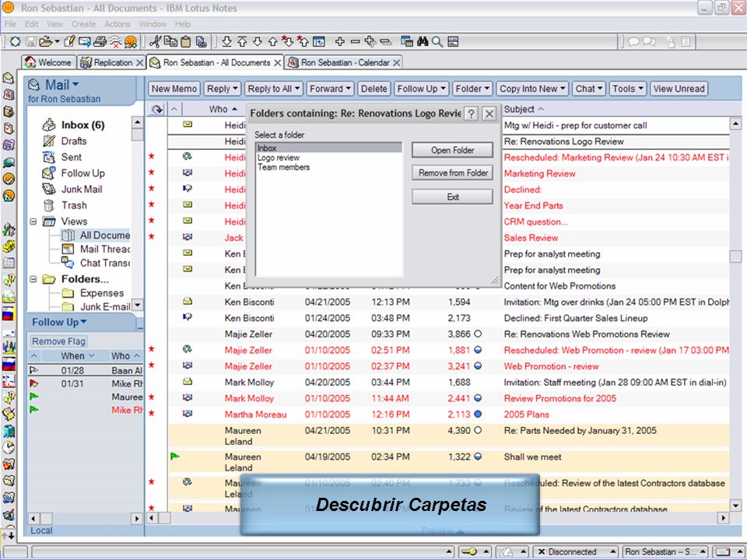This screenshot has height=560, width=747.
Task: Click the red flag on the 01/31 follow-up row
Action: (33, 383)
